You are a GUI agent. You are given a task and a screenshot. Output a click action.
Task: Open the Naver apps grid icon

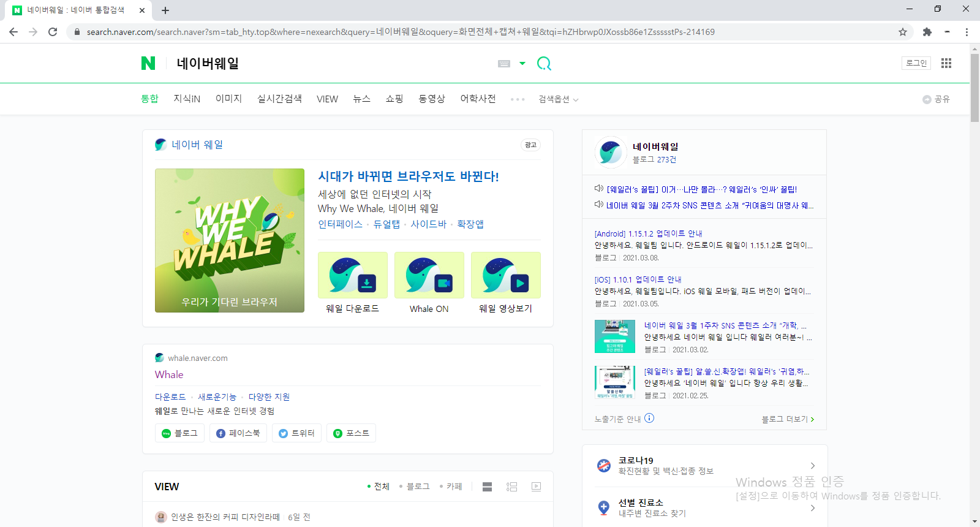[x=946, y=63]
